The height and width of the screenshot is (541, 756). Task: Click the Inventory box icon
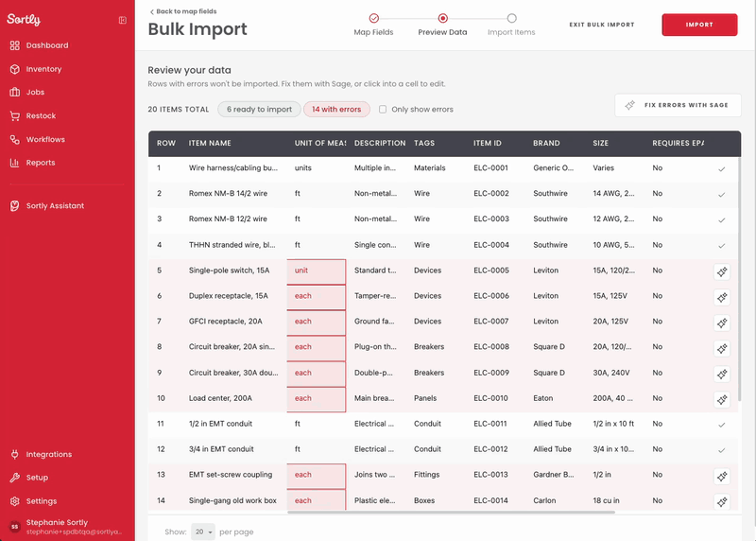[15, 69]
